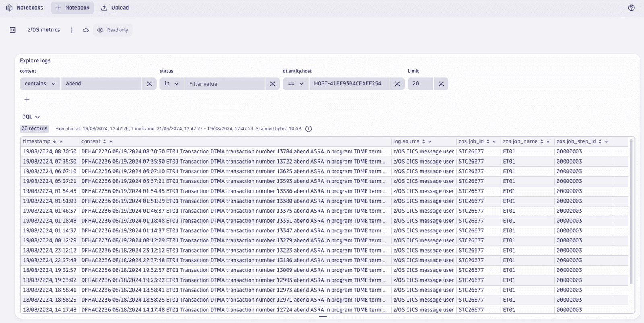The image size is (644, 323).
Task: Click the table vertical scrollbar
Action: 631,211
